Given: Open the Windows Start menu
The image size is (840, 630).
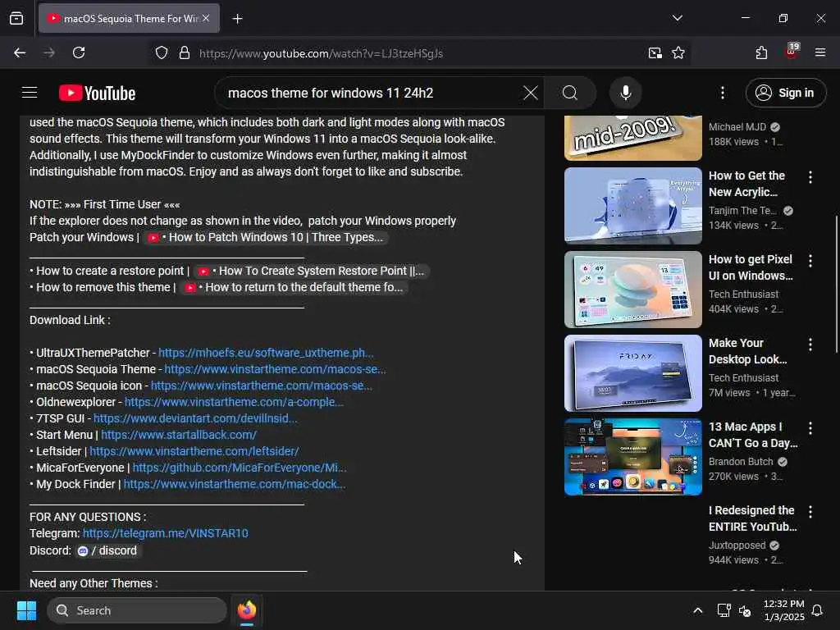Looking at the screenshot, I should (x=26, y=610).
